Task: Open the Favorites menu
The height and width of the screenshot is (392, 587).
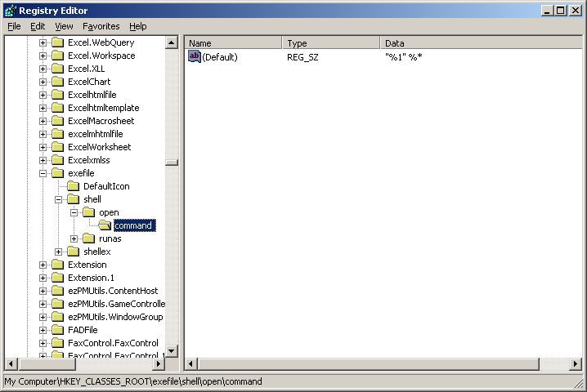Action: [101, 26]
